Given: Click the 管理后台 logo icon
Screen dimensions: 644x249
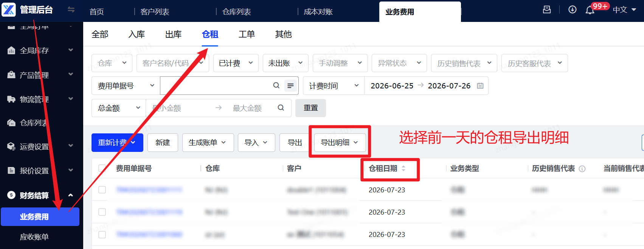Looking at the screenshot, I should coord(9,10).
